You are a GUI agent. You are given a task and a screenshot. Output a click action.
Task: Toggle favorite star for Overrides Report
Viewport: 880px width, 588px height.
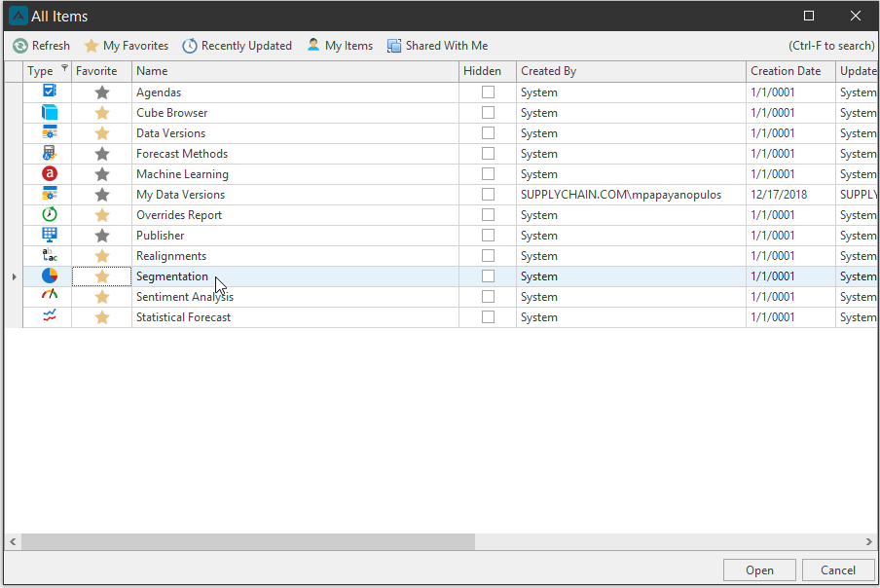102,215
